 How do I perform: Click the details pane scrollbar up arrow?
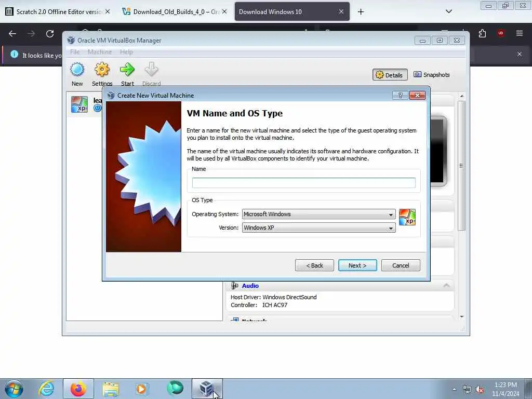(462, 96)
